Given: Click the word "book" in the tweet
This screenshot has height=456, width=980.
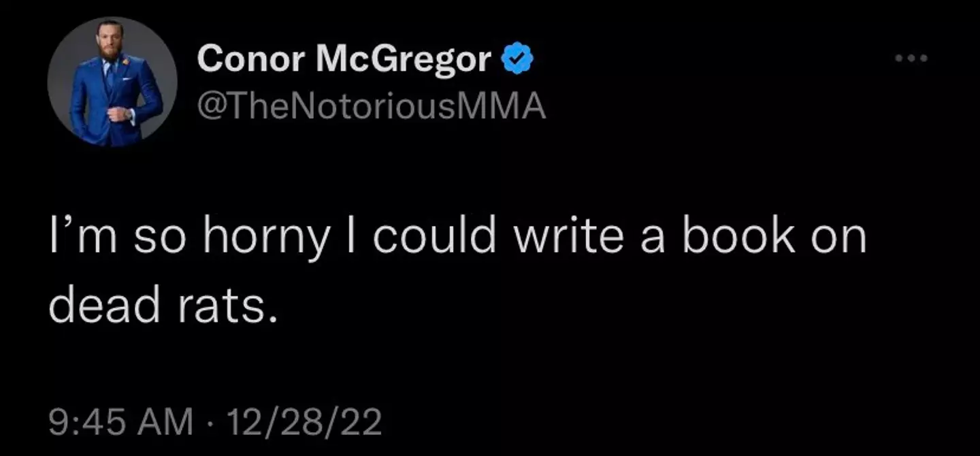Looking at the screenshot, I should pyautogui.click(x=738, y=236).
